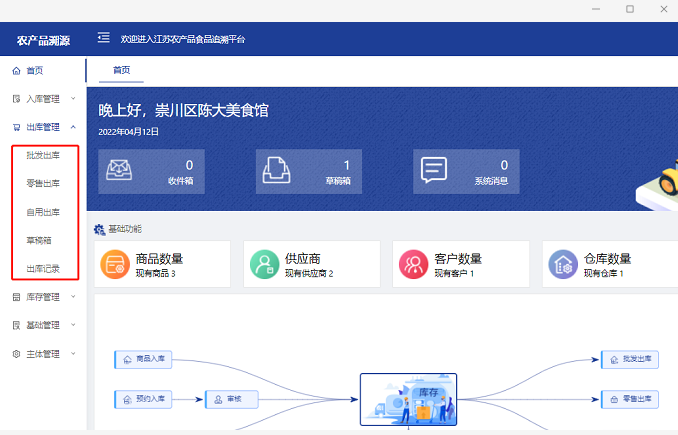Click the blue-purple 仓库数量 icon
Viewport: 678px width, 435px height.
[563, 264]
